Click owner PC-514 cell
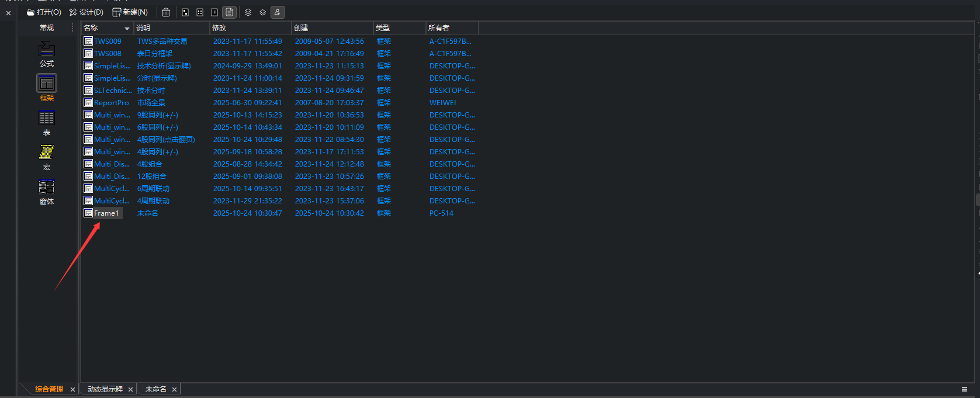980x398 pixels. click(x=441, y=213)
